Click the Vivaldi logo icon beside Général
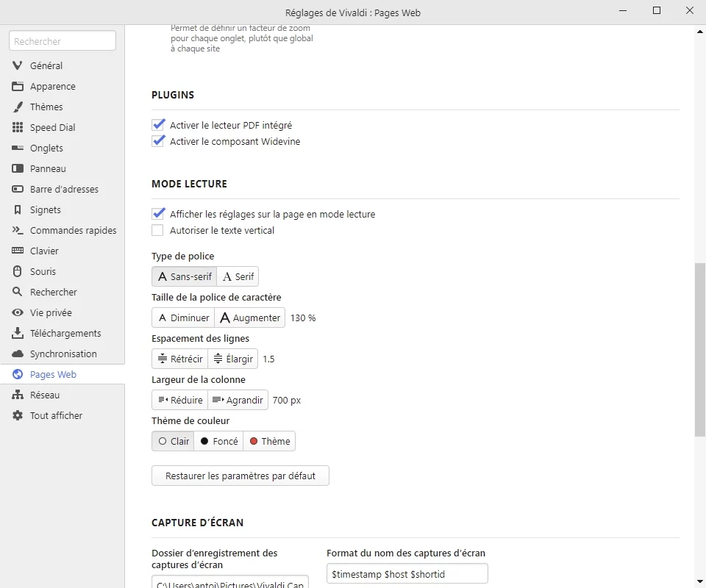706x588 pixels. point(18,65)
